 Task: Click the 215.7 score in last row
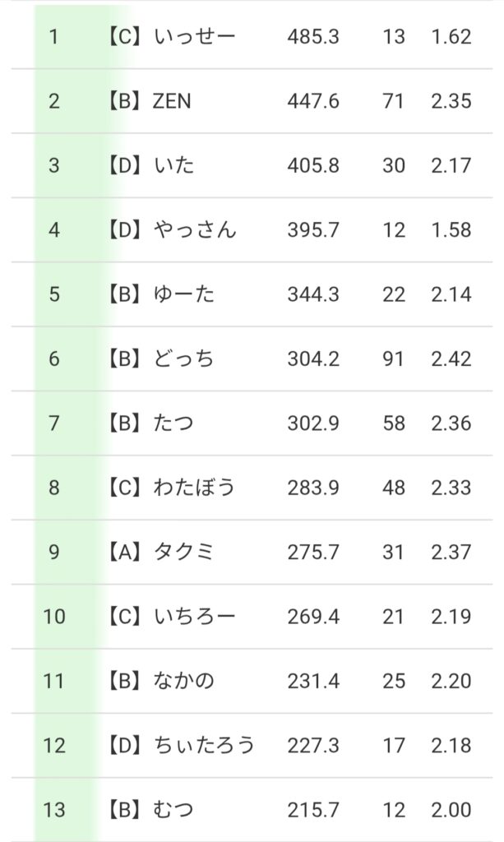click(x=313, y=810)
